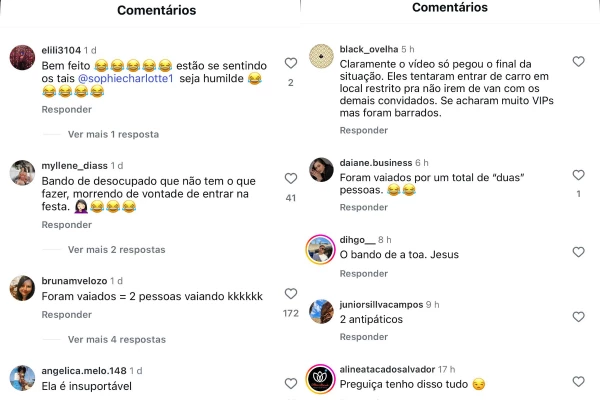Like juniorsillvacampos's "2 antipáticos" comment
The width and height of the screenshot is (600, 400).
click(579, 317)
